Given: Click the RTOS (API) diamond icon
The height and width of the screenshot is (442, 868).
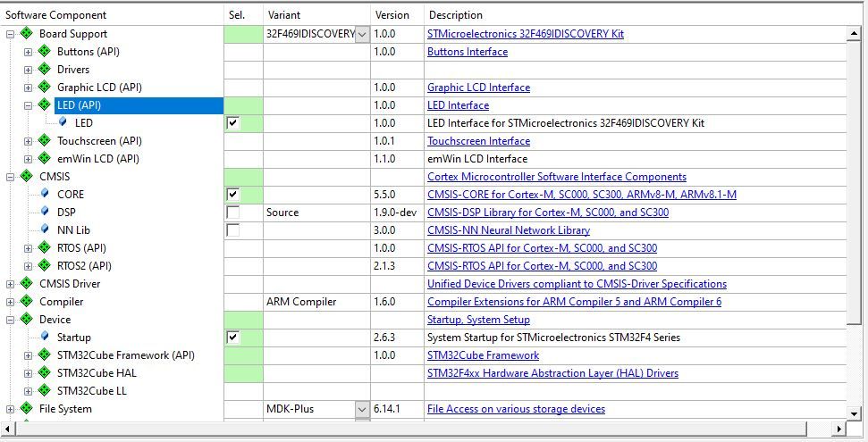Looking at the screenshot, I should tap(45, 247).
